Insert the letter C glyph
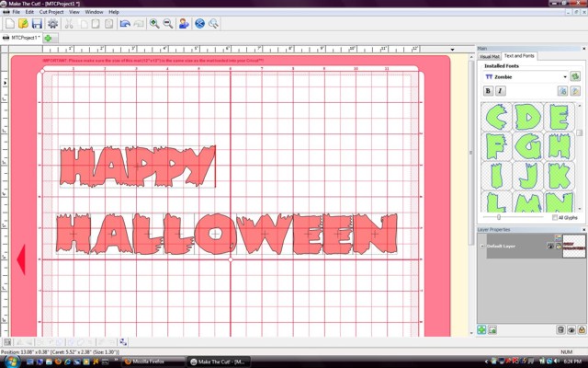588x368 pixels. 496,117
